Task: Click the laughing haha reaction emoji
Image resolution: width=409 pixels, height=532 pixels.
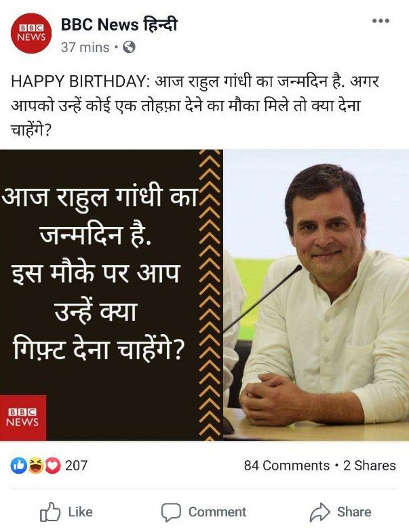Action: tap(36, 466)
